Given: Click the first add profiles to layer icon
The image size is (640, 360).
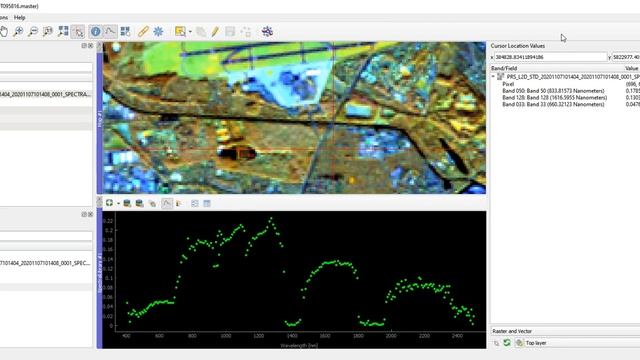Looking at the screenshot, I should 127,203.
